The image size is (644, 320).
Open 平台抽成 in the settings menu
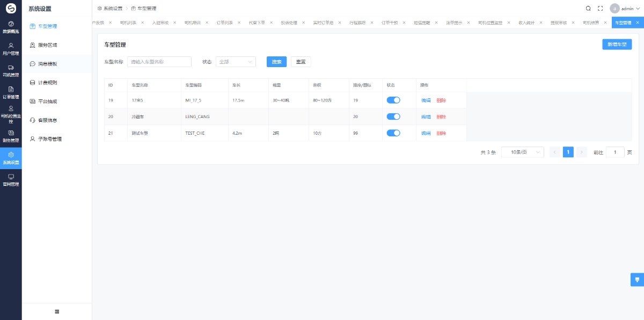47,101
